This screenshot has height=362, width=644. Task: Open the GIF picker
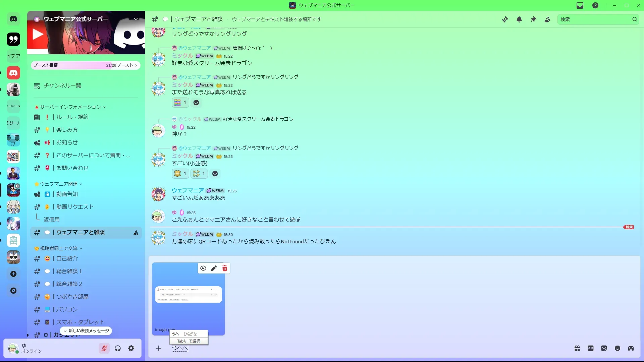coord(591,348)
